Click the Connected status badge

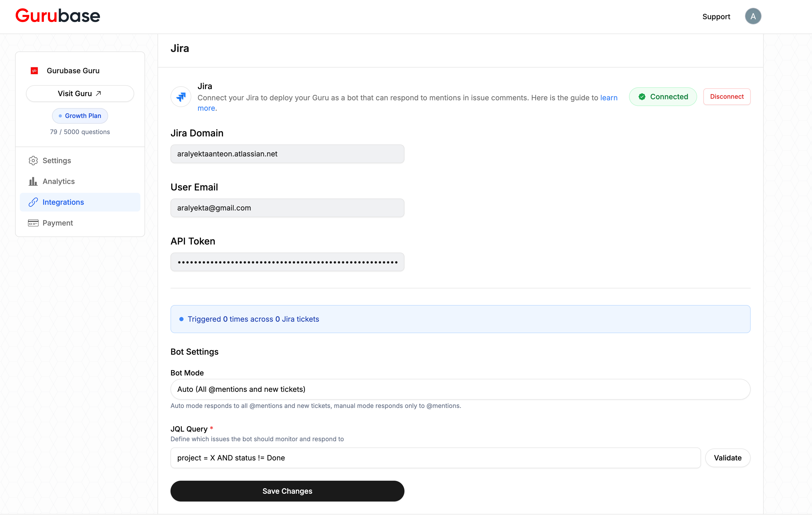click(662, 96)
